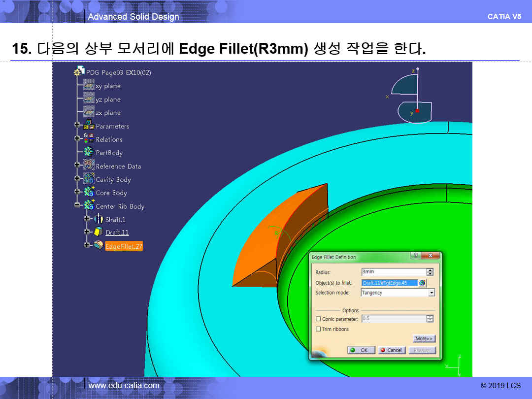Select the Shaft.1 feature icon

(99, 219)
